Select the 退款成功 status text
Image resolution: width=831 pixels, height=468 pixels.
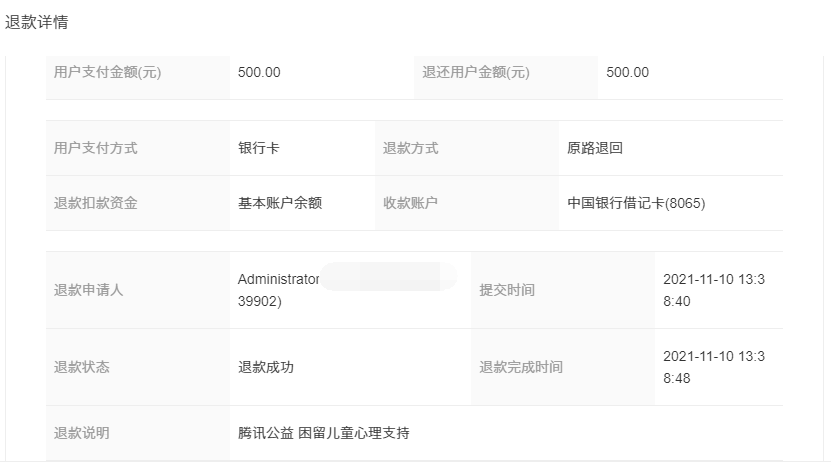pyautogui.click(x=266, y=367)
